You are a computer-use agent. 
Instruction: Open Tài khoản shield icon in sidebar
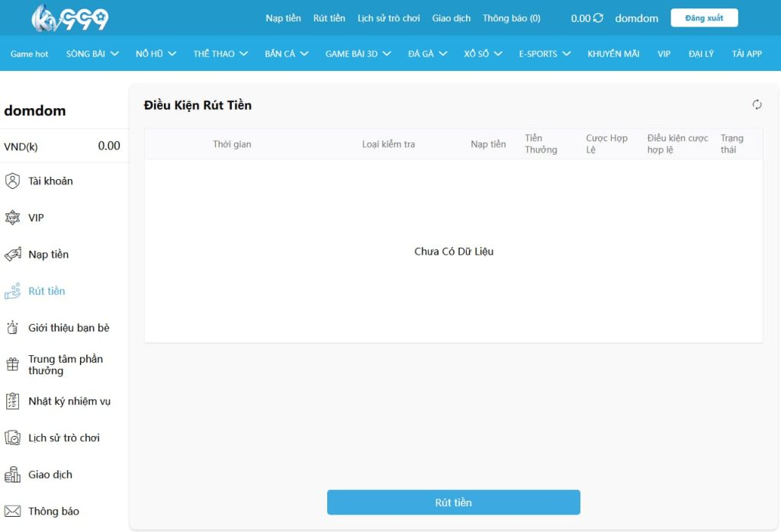pyautogui.click(x=12, y=181)
